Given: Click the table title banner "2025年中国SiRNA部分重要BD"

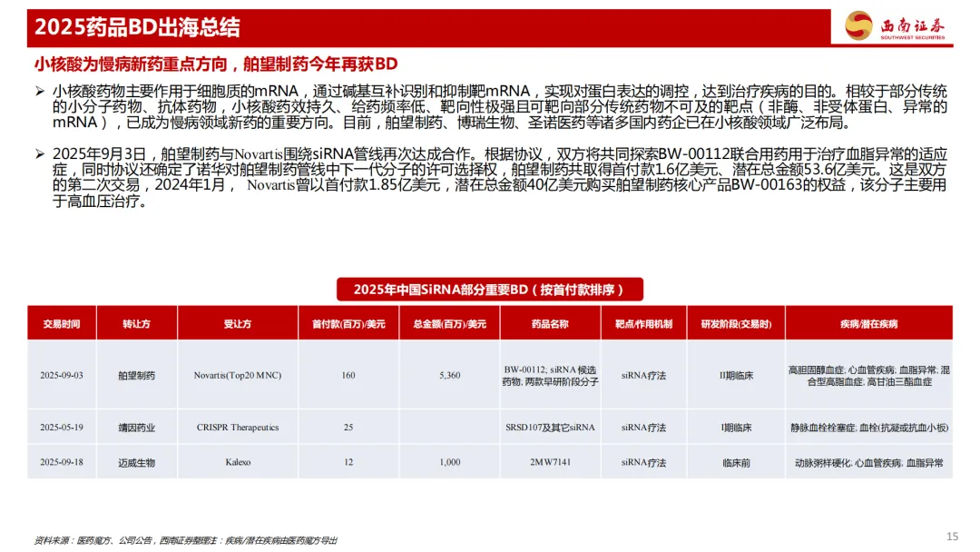Looking at the screenshot, I should [x=489, y=290].
